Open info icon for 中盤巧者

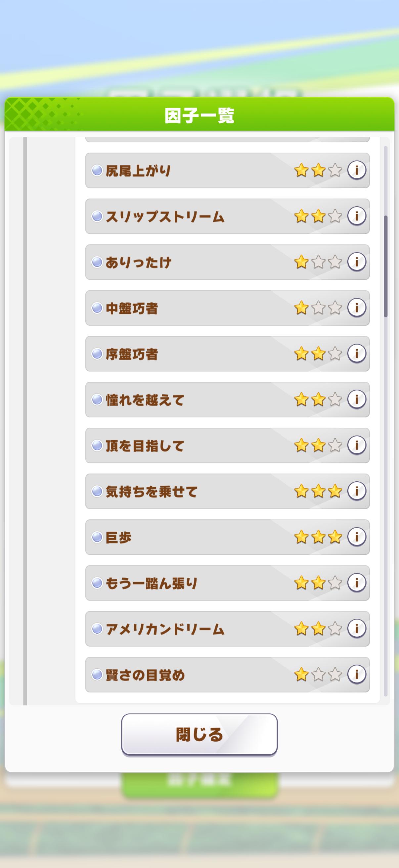(357, 308)
